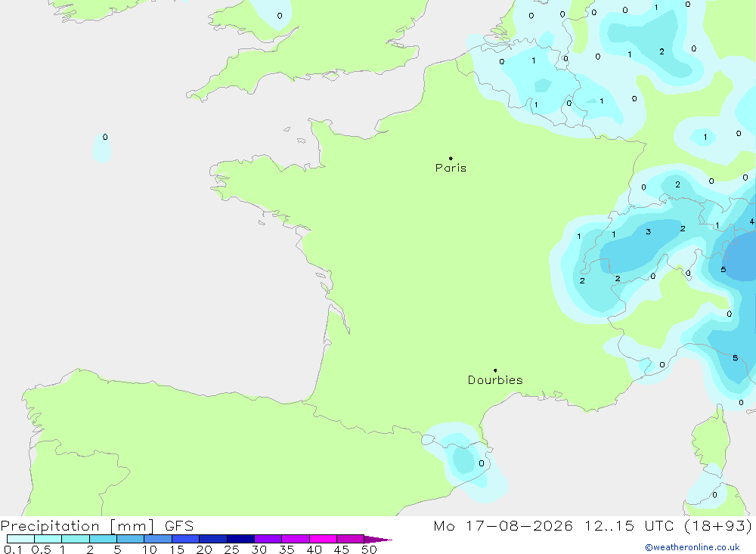Pick the purple legend swatch between 30 and 35
756x554 pixels.
point(268,539)
